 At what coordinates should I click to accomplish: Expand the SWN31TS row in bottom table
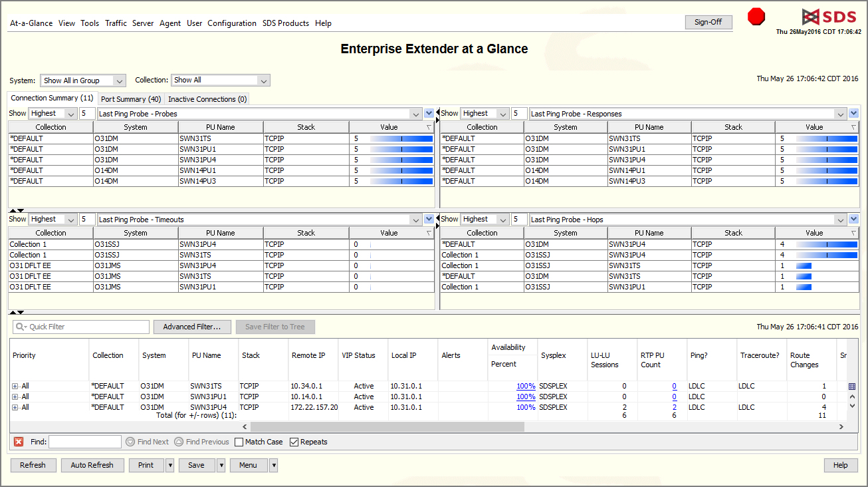pyautogui.click(x=15, y=386)
